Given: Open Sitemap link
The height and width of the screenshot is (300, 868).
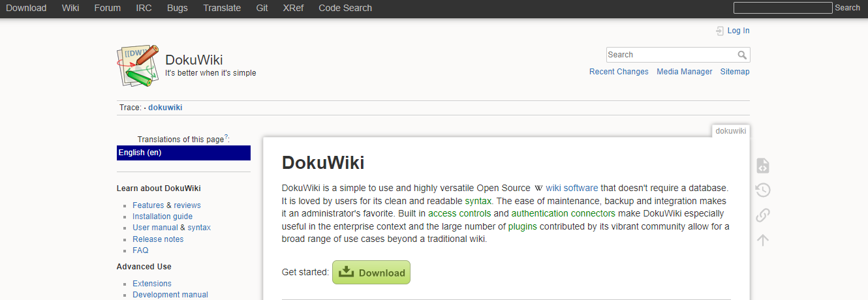Looking at the screenshot, I should click(735, 72).
